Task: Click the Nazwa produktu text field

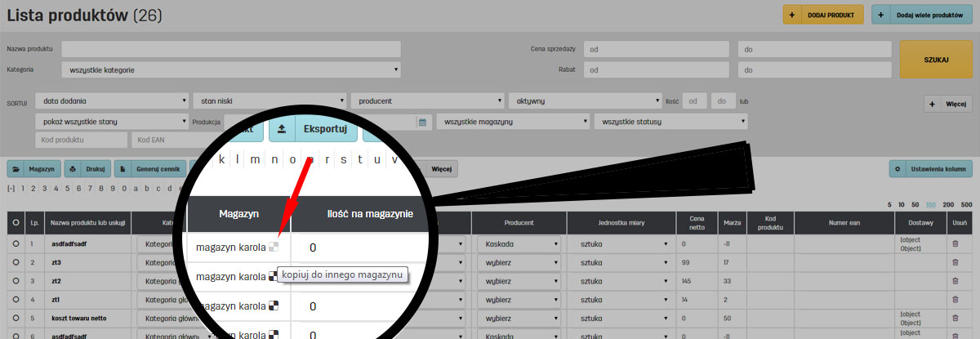Action: (231, 49)
